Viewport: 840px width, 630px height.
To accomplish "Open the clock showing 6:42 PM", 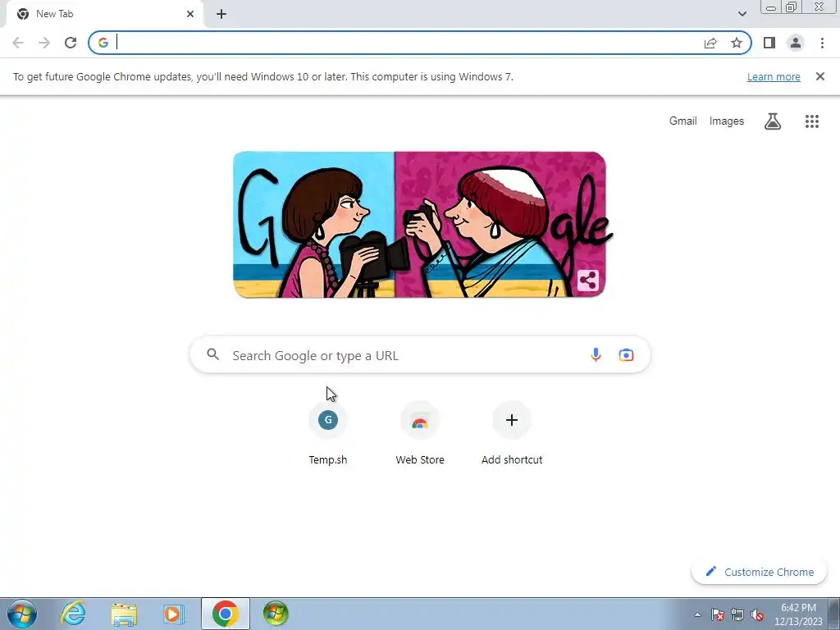I will [798, 614].
